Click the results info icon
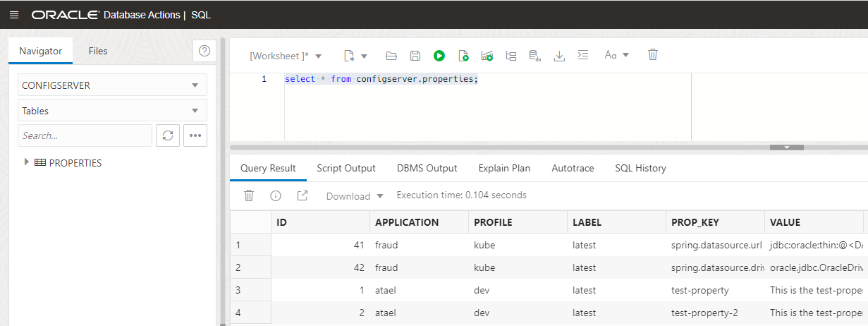 pyautogui.click(x=276, y=195)
